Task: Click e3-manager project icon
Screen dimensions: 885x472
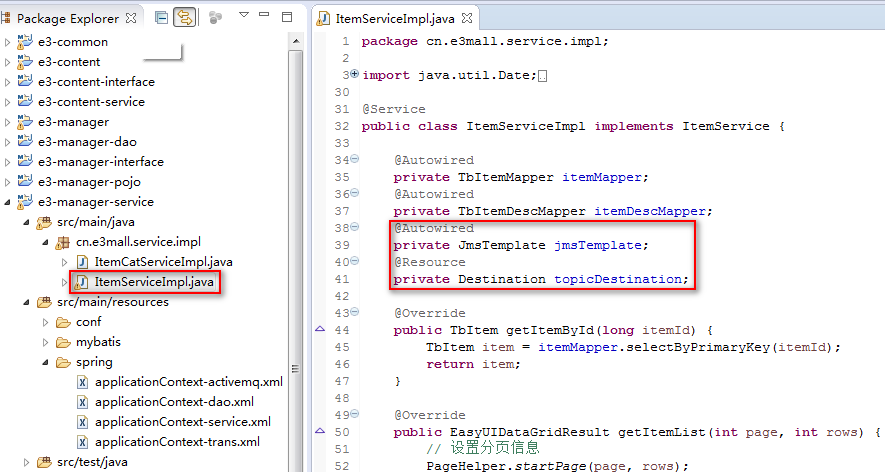Action: [25, 121]
